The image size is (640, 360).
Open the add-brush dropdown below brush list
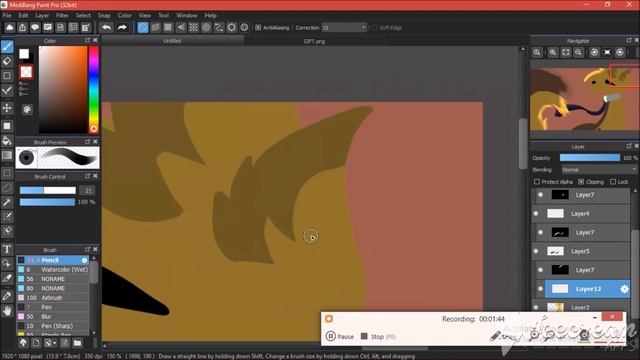51,343
